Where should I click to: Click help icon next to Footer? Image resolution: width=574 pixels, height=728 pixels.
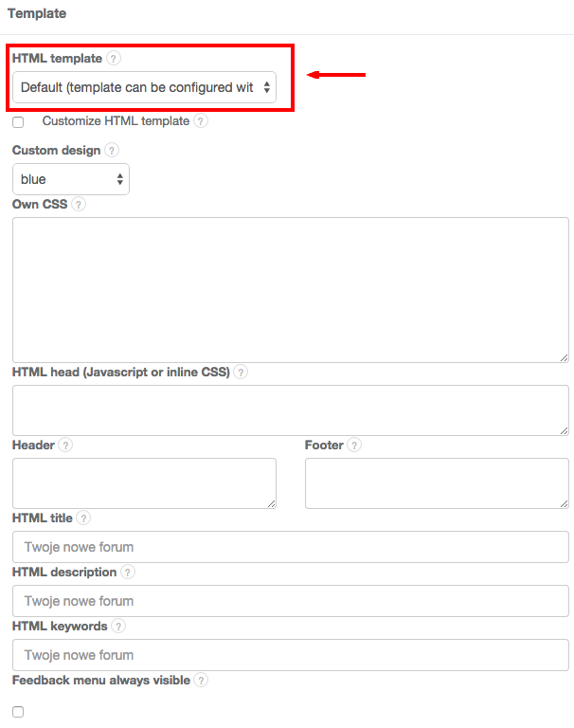[354, 445]
